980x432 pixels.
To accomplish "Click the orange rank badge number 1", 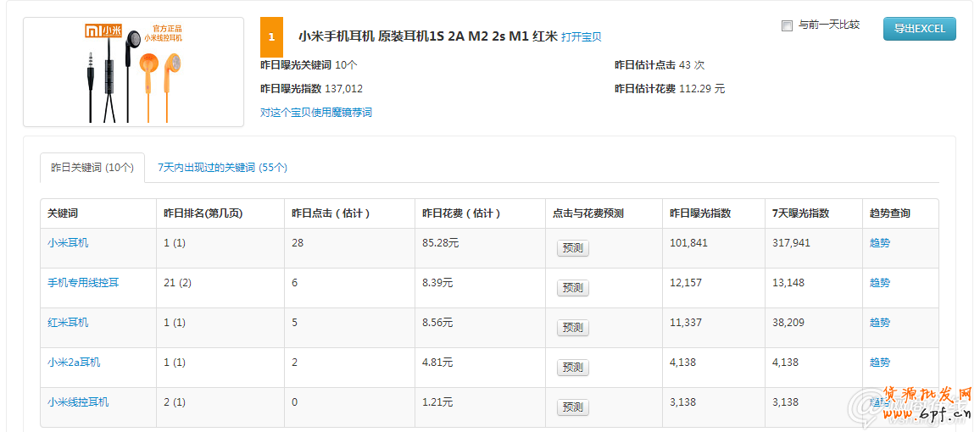I will point(271,37).
